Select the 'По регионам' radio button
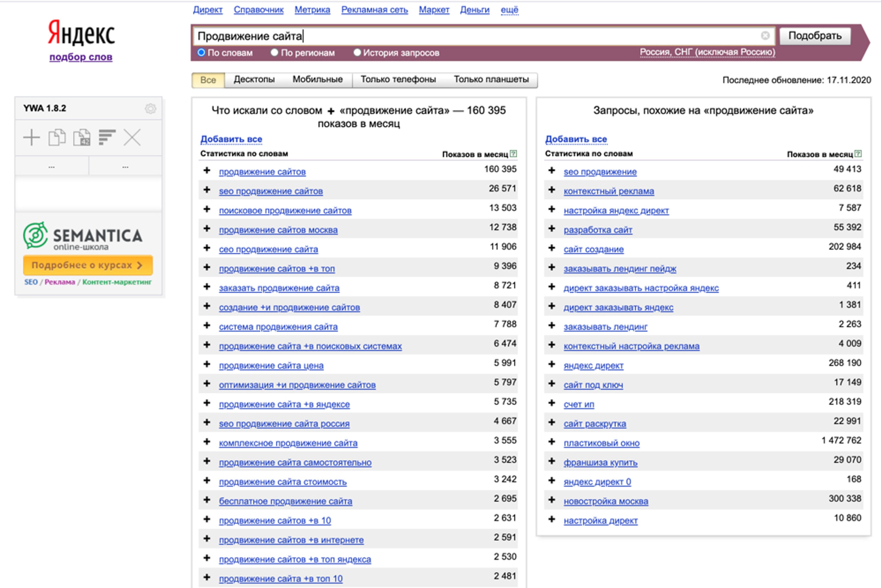This screenshot has width=881, height=588. [275, 53]
